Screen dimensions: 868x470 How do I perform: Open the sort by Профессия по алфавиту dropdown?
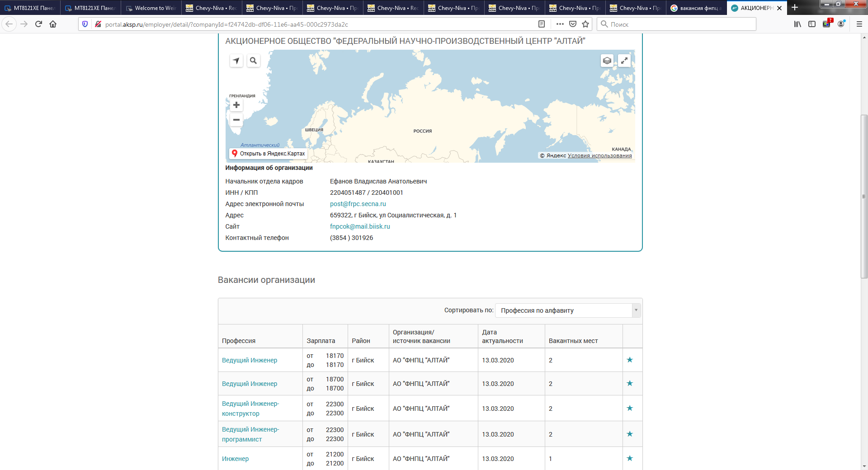(x=568, y=310)
